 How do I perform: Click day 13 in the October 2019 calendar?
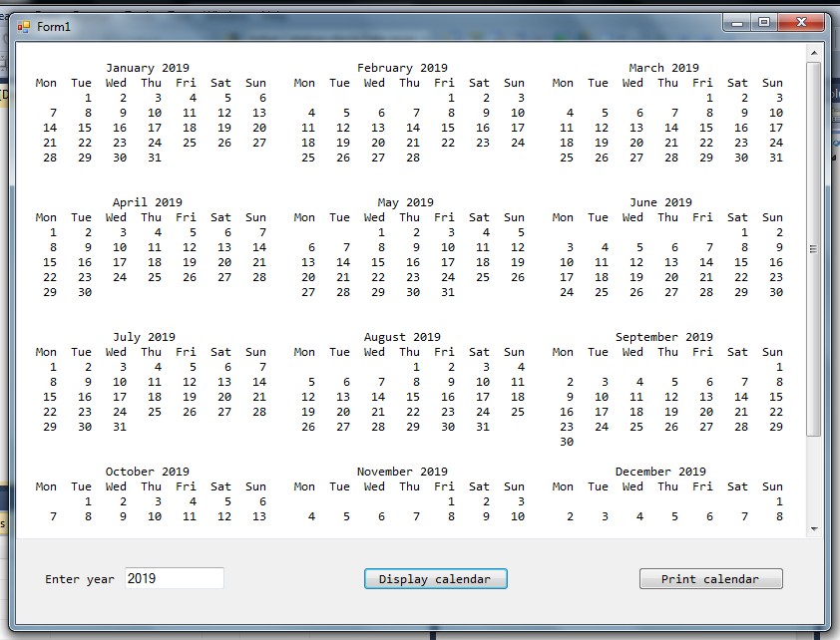point(259,517)
